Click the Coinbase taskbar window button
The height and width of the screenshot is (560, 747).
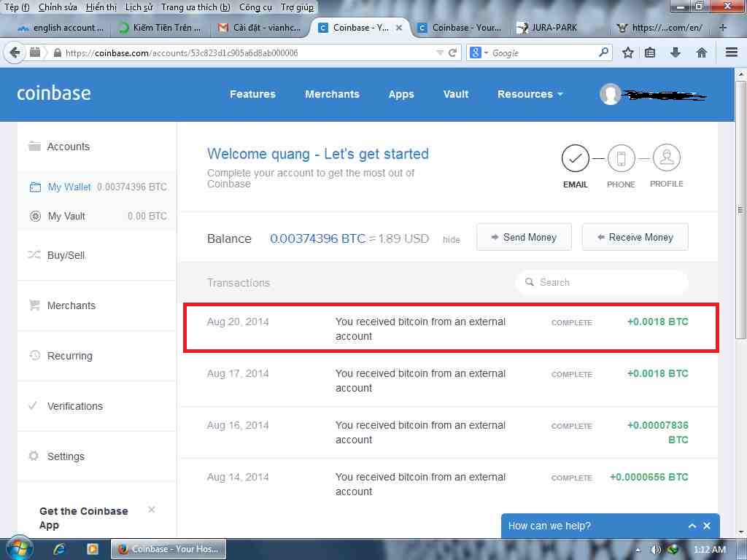click(x=169, y=549)
